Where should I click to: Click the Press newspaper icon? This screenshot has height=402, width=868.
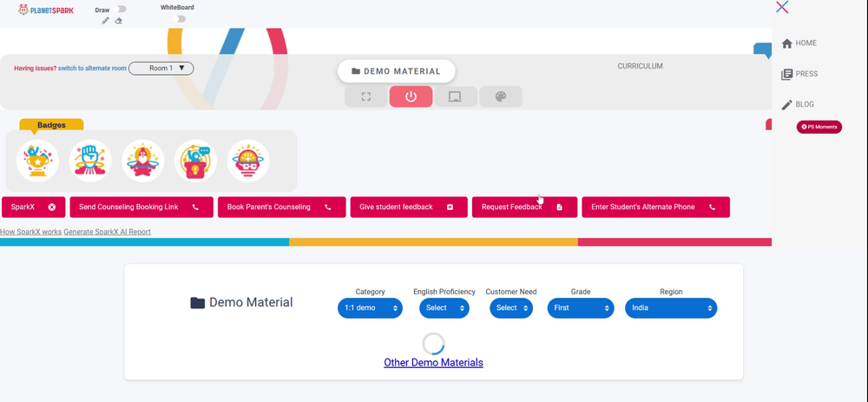pyautogui.click(x=786, y=74)
